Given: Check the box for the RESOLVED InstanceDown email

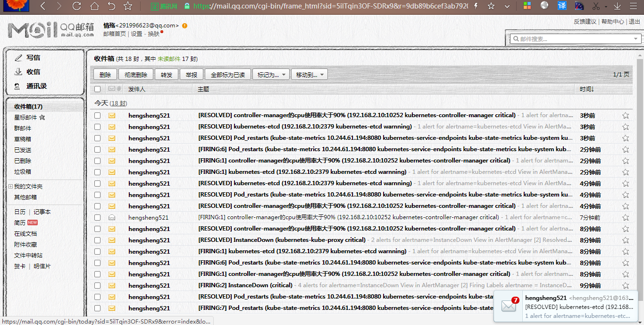Looking at the screenshot, I should pyautogui.click(x=97, y=240).
